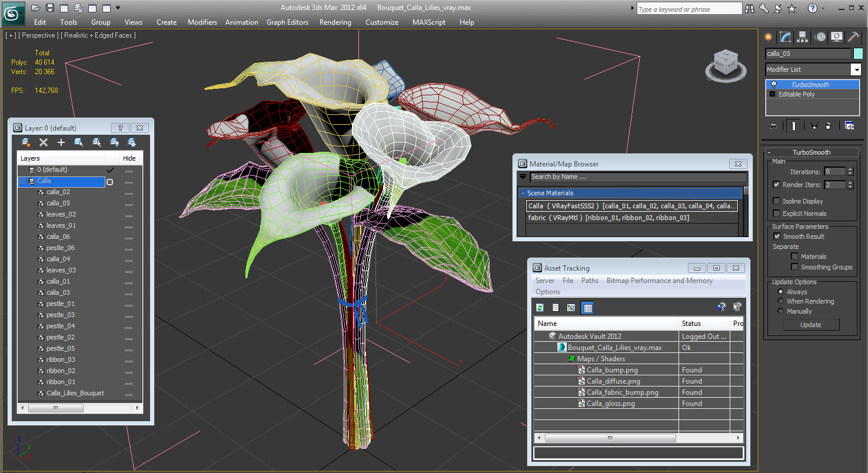The width and height of the screenshot is (868, 473).
Task: Click Add Selected Objects plus icon
Action: [x=61, y=142]
